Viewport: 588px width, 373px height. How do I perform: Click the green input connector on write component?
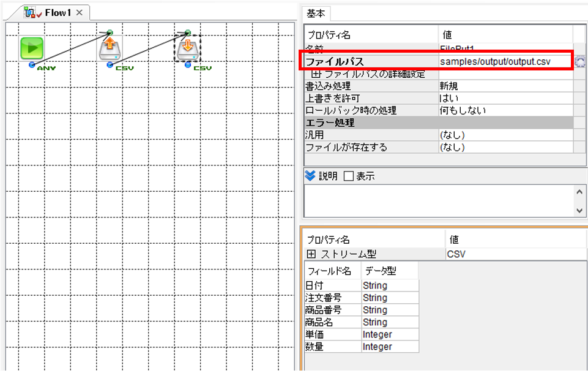click(x=188, y=32)
